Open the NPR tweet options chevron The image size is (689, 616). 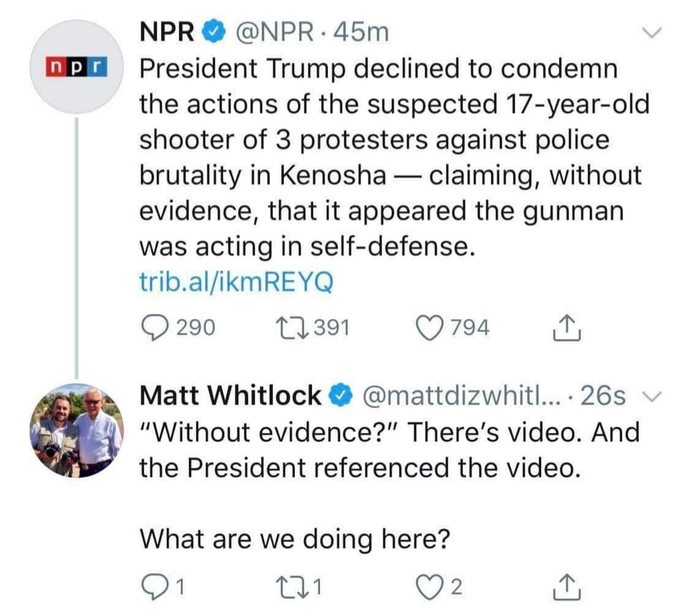coord(652,33)
